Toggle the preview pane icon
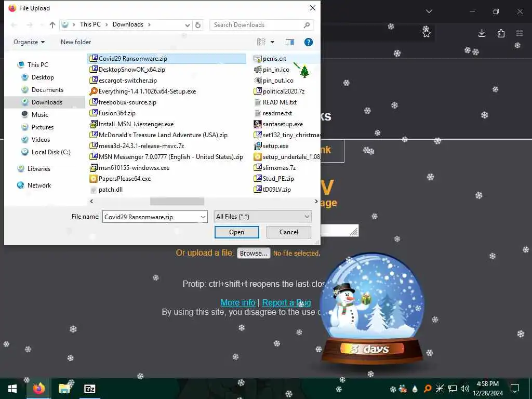Viewport: 532px width, 399px height. point(290,42)
